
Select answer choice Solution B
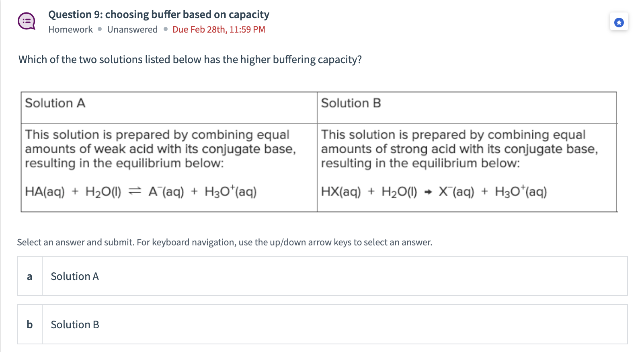point(75,325)
